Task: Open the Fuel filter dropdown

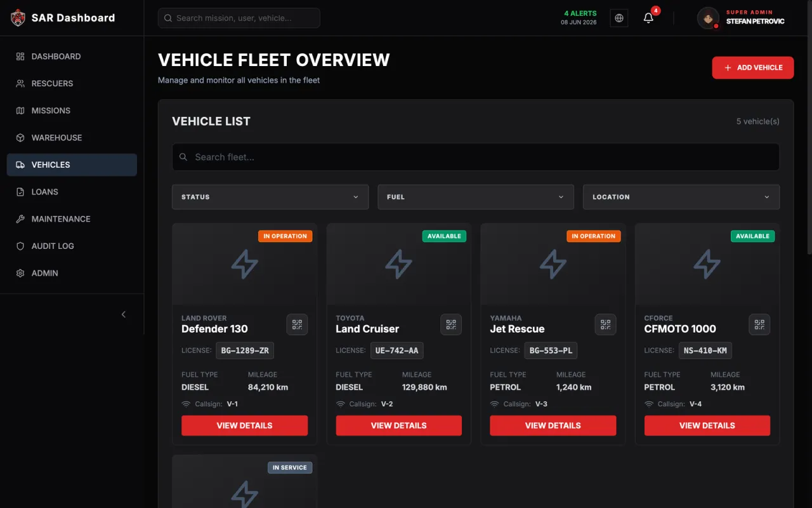Action: [476, 197]
